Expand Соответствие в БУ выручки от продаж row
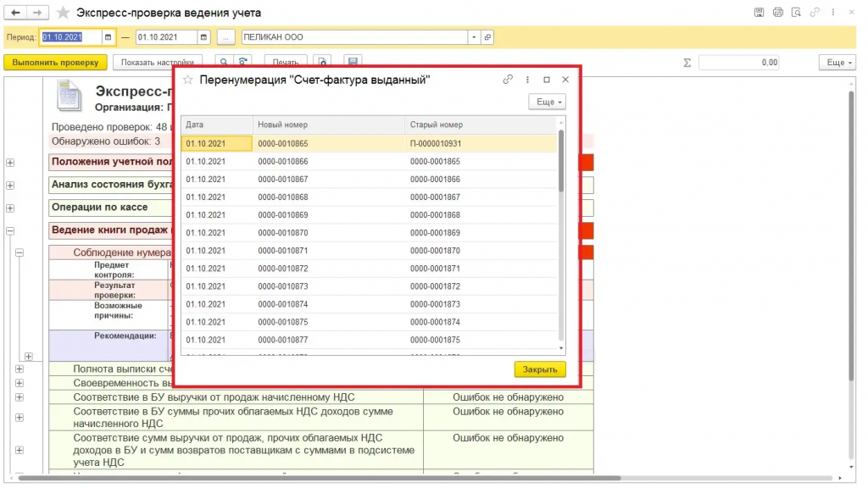The image size is (868, 488). (x=19, y=397)
